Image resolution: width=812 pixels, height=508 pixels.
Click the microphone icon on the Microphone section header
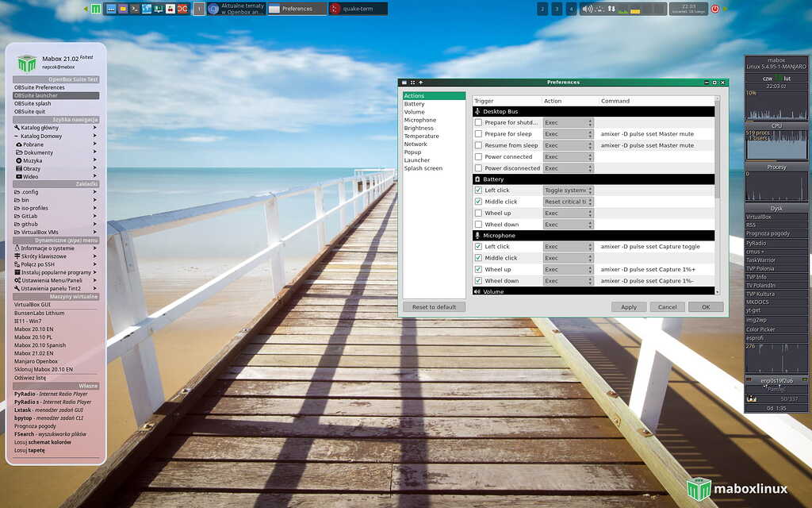point(477,235)
